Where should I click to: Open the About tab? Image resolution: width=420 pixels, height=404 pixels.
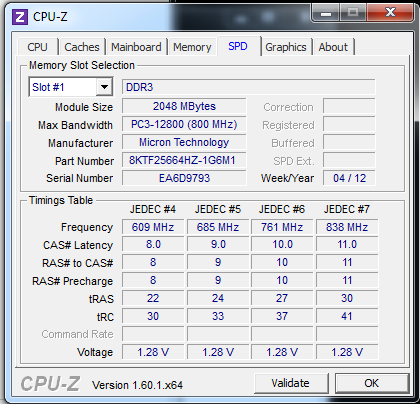[x=333, y=47]
